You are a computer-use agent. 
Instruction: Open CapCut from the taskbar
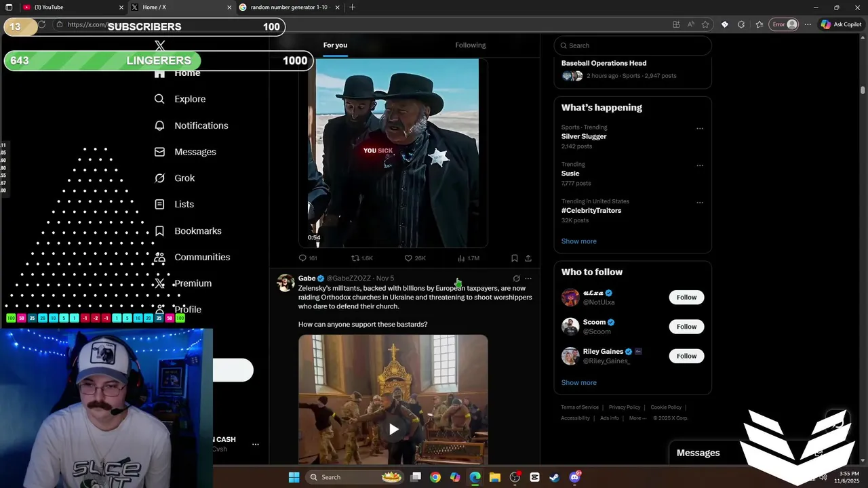pyautogui.click(x=534, y=477)
